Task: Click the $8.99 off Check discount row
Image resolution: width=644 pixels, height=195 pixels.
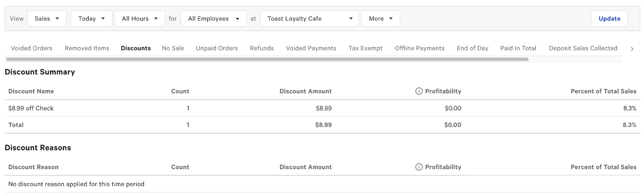Action: point(31,108)
